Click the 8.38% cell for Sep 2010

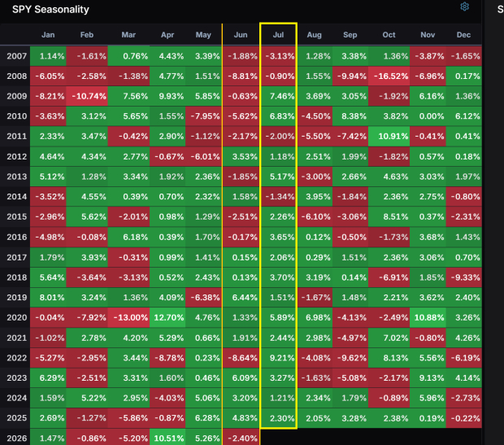point(350,116)
